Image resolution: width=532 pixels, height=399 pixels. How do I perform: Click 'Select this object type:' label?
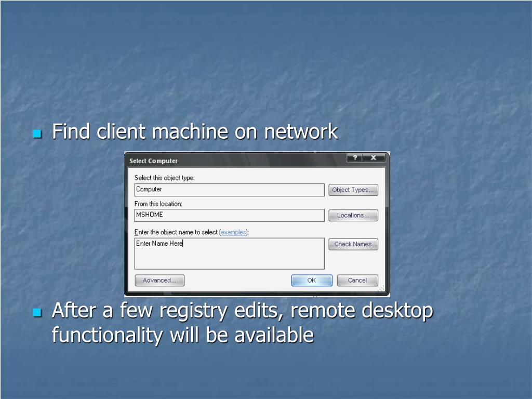(165, 178)
